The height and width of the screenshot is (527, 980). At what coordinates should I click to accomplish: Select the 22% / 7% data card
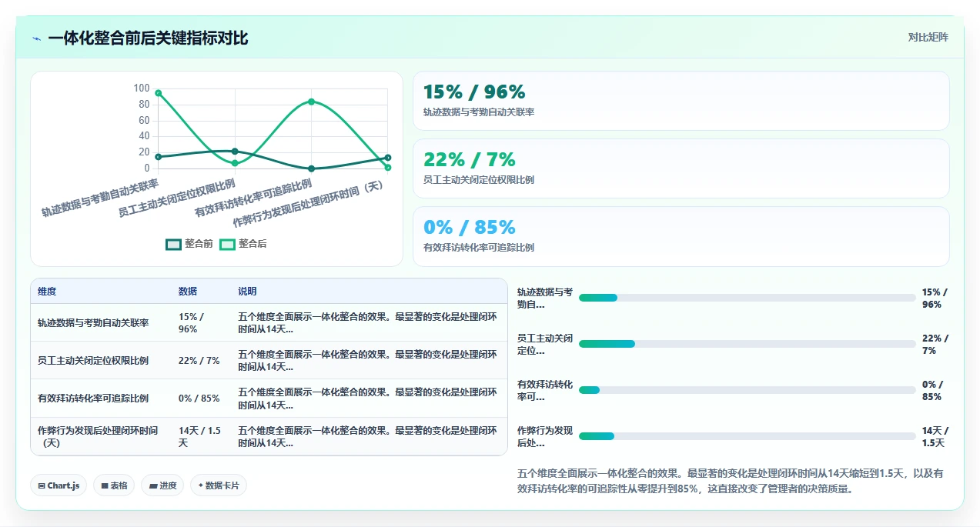681,168
